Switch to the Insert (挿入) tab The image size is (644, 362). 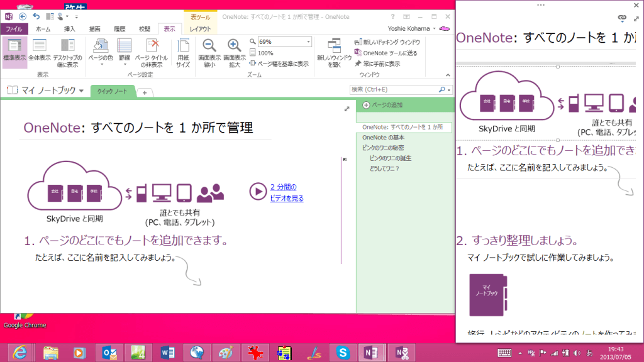69,29
